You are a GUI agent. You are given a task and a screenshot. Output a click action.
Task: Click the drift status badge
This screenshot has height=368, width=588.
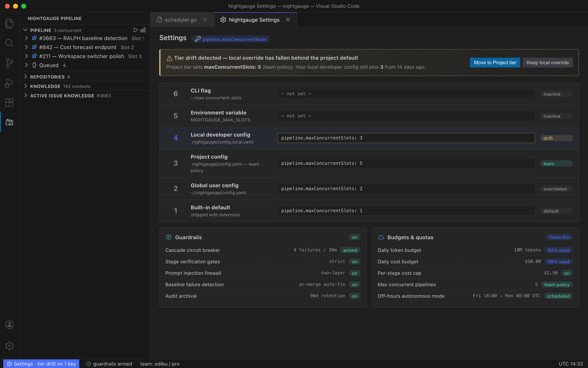556,138
